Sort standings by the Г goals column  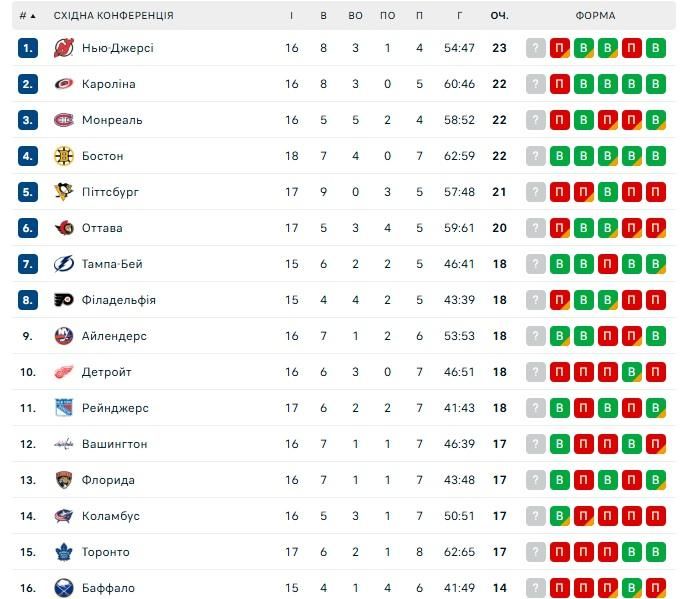(459, 16)
